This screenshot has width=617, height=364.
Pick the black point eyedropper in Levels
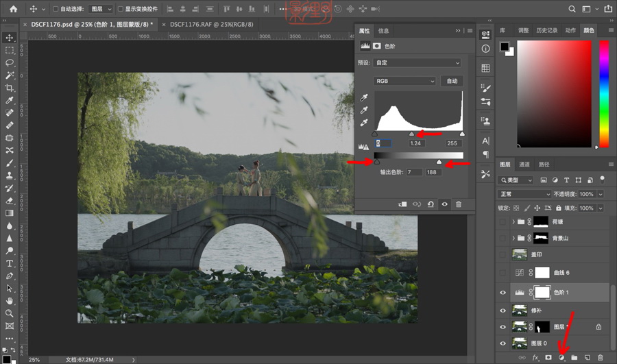pos(364,97)
